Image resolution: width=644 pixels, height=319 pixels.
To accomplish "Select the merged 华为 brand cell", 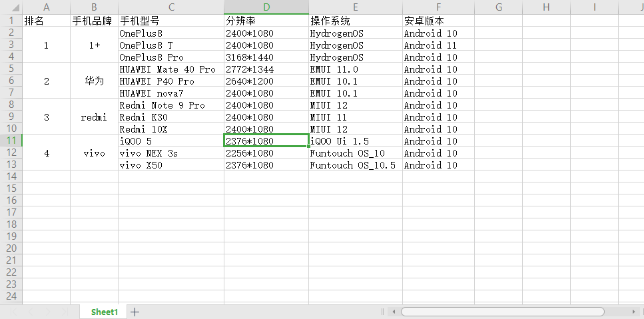I will tap(94, 81).
